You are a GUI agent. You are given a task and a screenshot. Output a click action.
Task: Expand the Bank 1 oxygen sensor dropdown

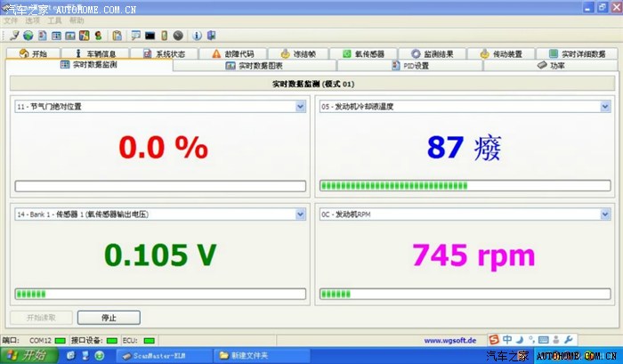tap(300, 214)
